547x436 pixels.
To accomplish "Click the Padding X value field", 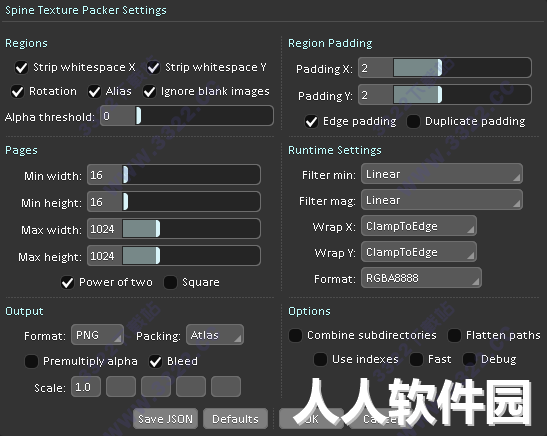I will (x=376, y=68).
